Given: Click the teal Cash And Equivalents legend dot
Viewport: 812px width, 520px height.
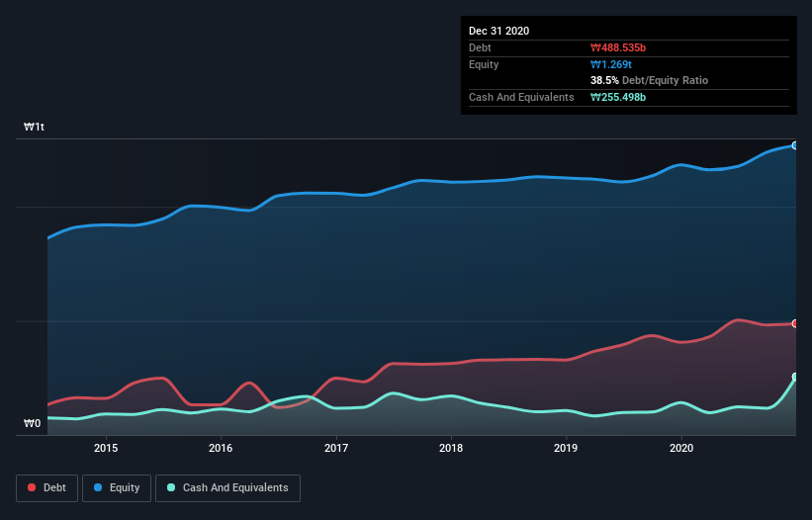Looking at the screenshot, I should [171, 487].
